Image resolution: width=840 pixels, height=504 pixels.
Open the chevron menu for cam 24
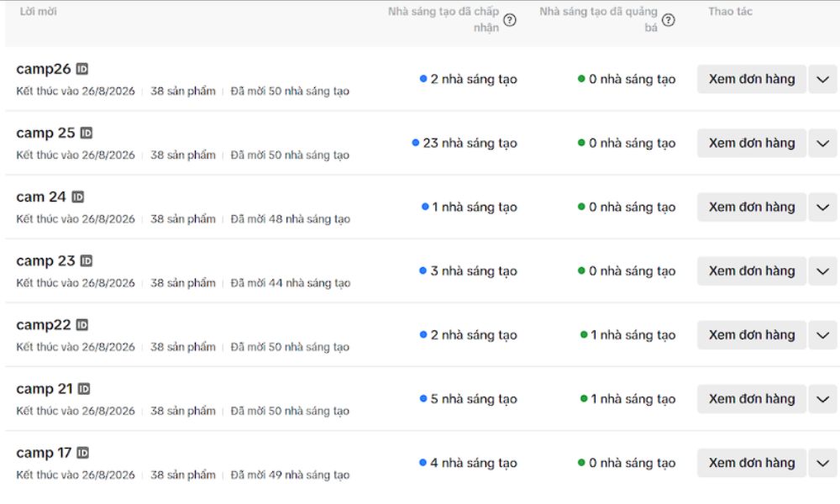point(823,207)
